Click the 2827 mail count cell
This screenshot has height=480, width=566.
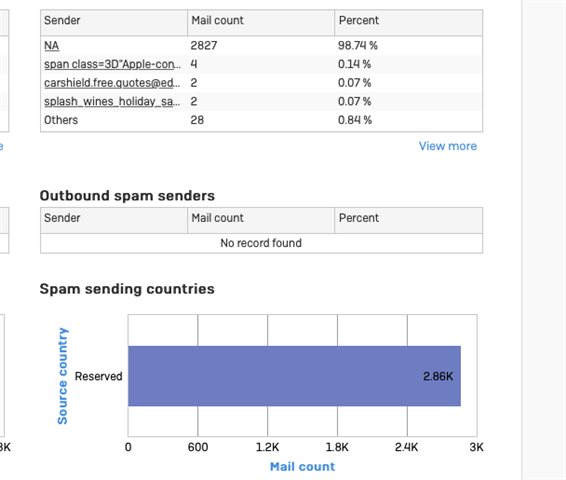(204, 45)
